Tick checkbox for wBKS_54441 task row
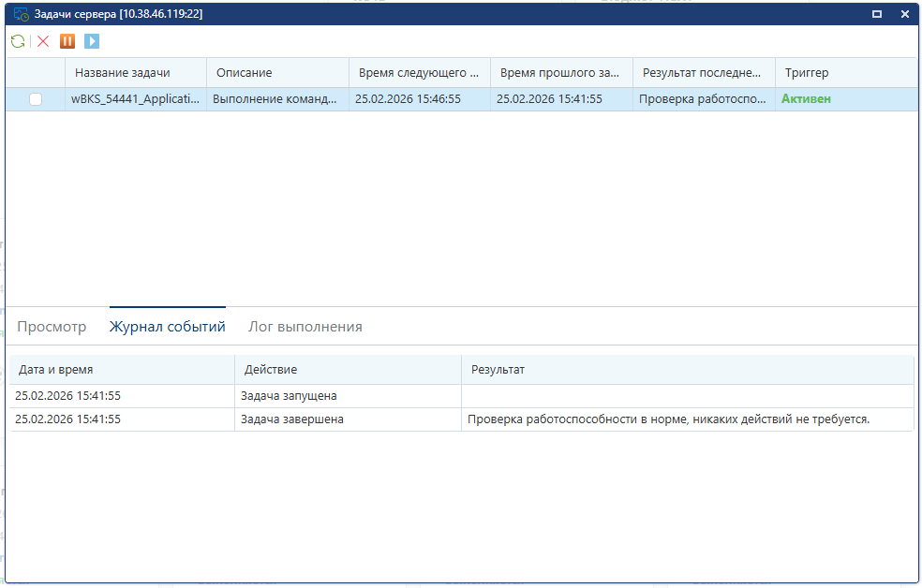 (x=36, y=99)
